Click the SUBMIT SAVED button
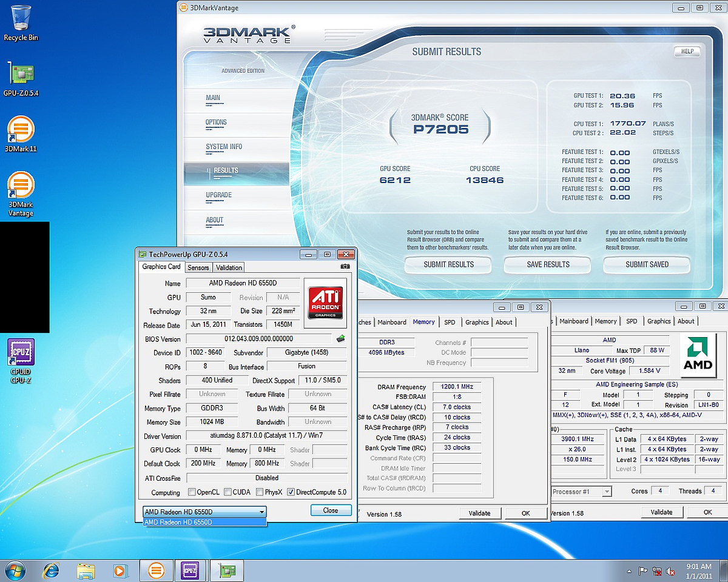Screen dimensions: 728x582 647,264
